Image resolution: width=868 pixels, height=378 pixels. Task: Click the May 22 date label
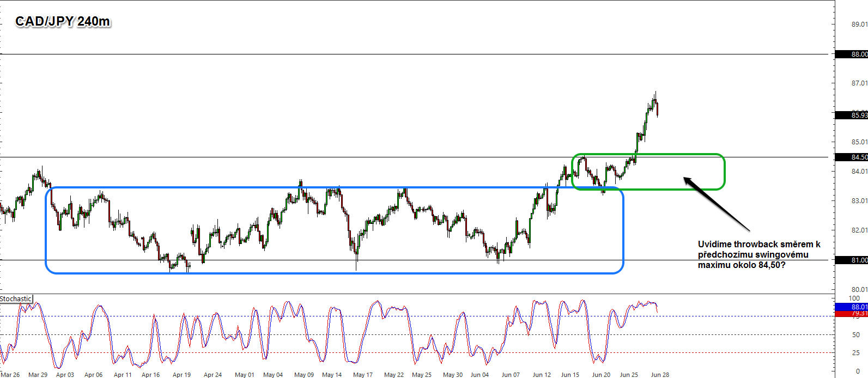tap(394, 375)
